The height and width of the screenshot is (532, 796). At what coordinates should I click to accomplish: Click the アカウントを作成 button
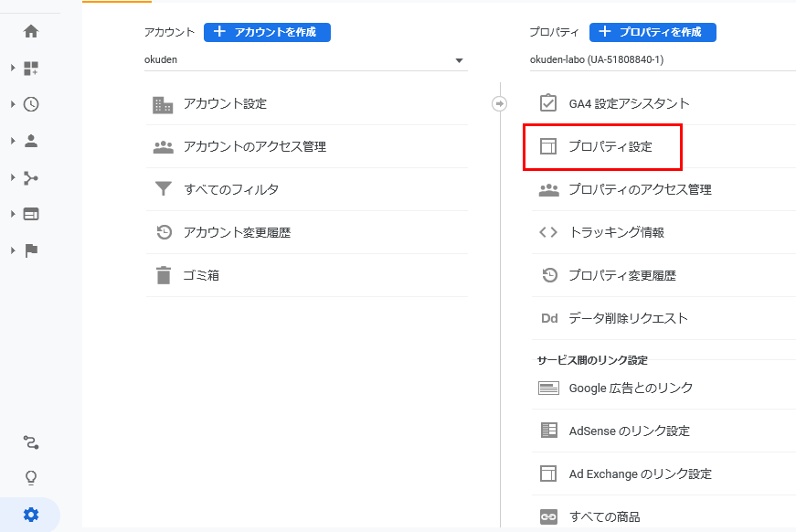coord(267,32)
